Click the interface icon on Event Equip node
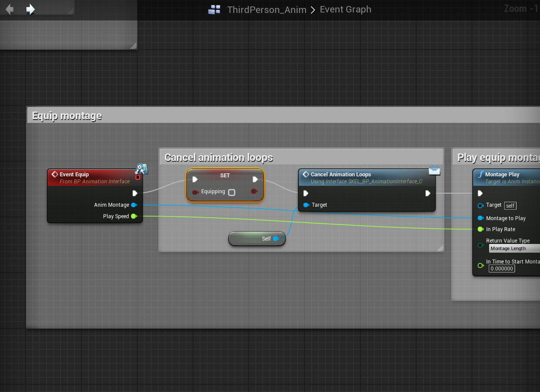This screenshot has width=540, height=392. coord(141,169)
